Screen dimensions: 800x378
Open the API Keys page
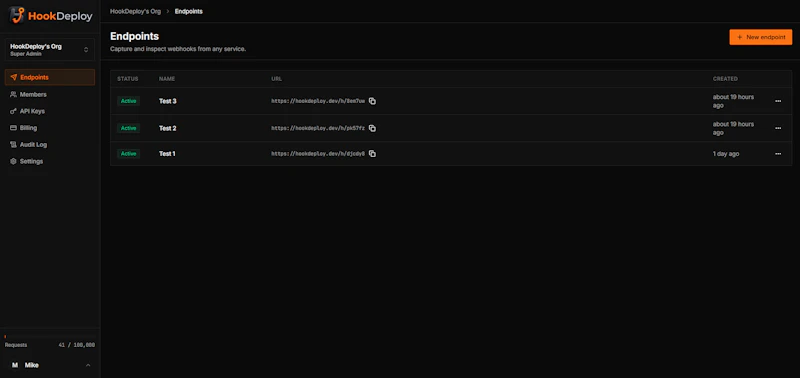point(50,111)
